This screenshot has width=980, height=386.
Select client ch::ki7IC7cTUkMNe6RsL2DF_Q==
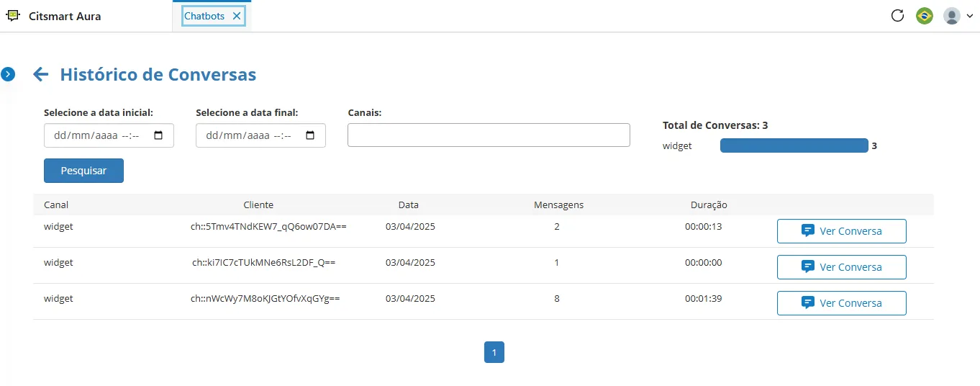coord(263,262)
